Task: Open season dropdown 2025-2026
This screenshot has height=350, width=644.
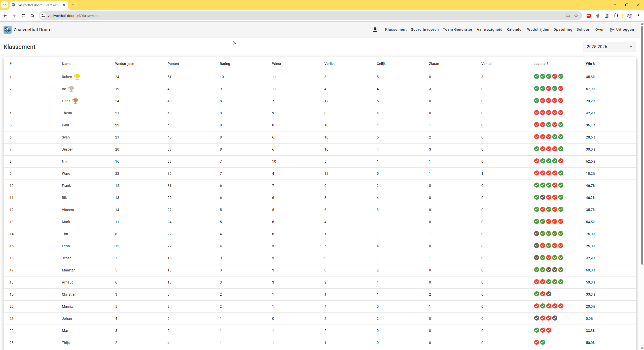Action: point(609,47)
